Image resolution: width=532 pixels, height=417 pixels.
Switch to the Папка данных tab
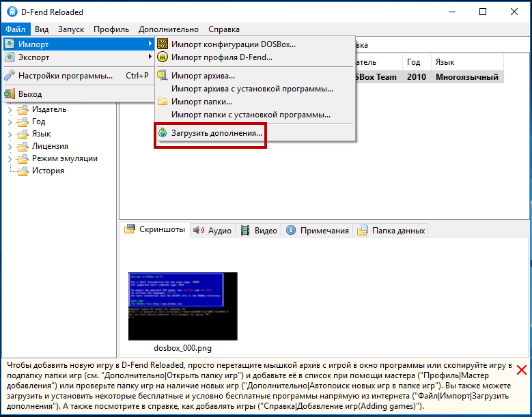[391, 231]
